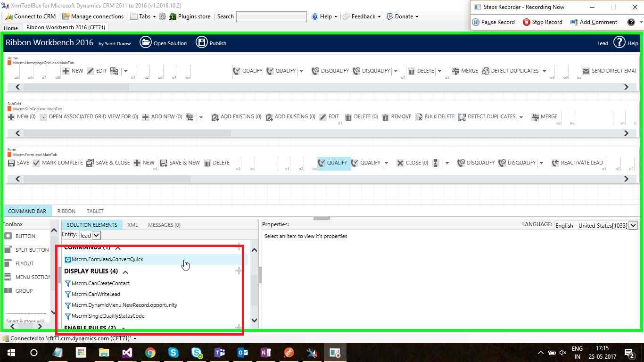The height and width of the screenshot is (362, 644).
Task: Select SOLUTION ELEMENTS tab
Action: pyautogui.click(x=92, y=225)
